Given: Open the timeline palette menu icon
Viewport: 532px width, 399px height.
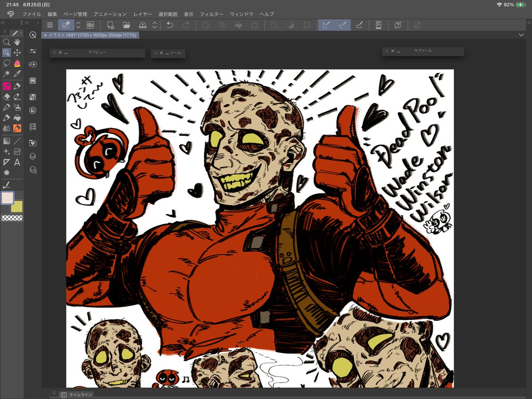Looking at the screenshot, I should (54, 393).
